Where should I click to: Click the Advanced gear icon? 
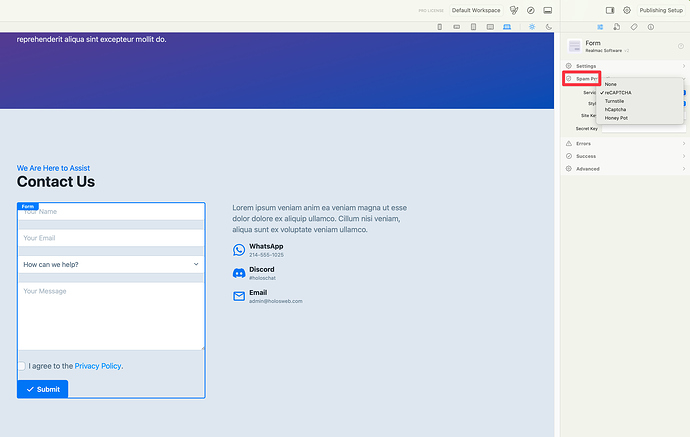pyautogui.click(x=569, y=169)
